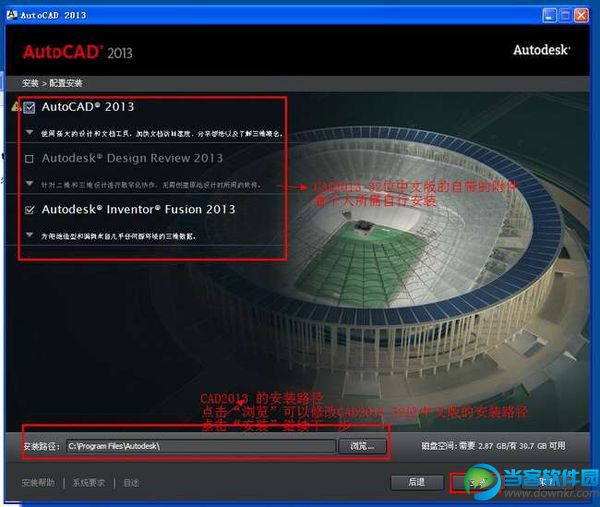
Task: Click the red AutoCAD 2013 logo
Action: 78,52
